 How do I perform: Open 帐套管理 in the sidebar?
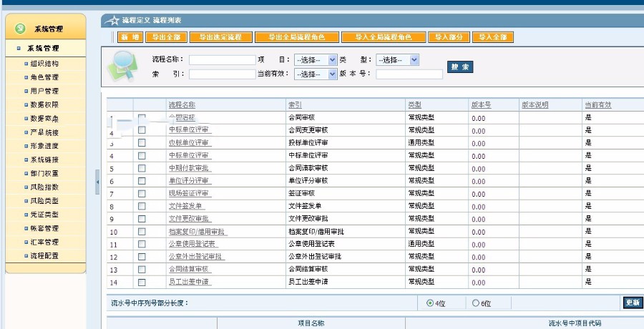click(x=44, y=228)
